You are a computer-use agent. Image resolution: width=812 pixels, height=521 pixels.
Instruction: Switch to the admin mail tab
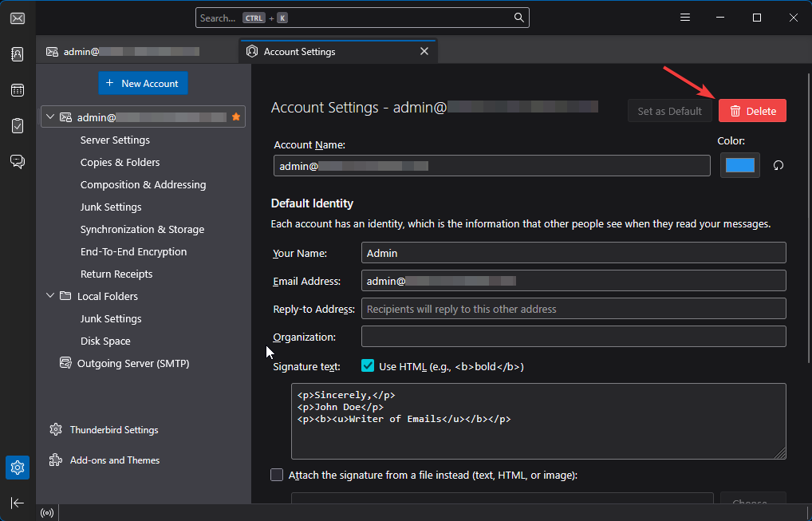coord(138,52)
